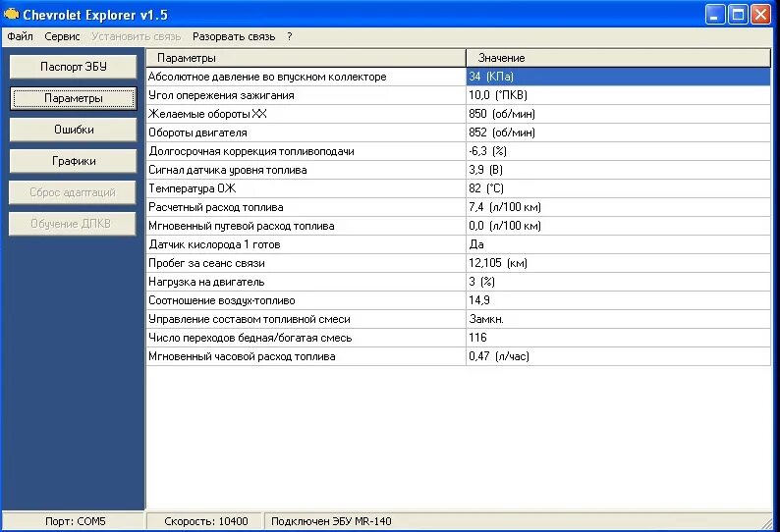
Task: Click status text Подключен ЭБУ MR-140
Action: pyautogui.click(x=331, y=521)
